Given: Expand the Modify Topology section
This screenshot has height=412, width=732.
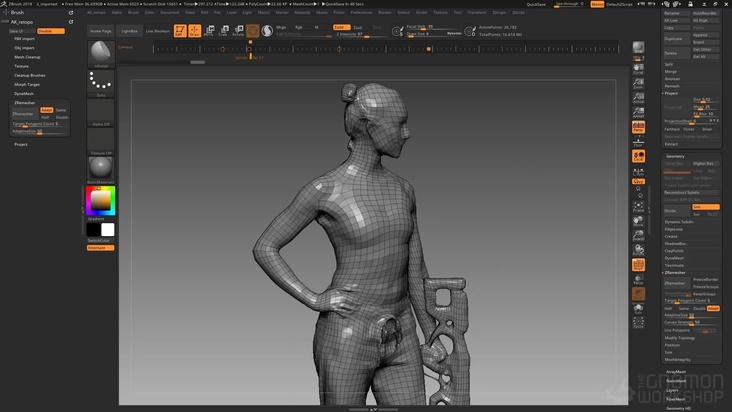Looking at the screenshot, I should (680, 338).
